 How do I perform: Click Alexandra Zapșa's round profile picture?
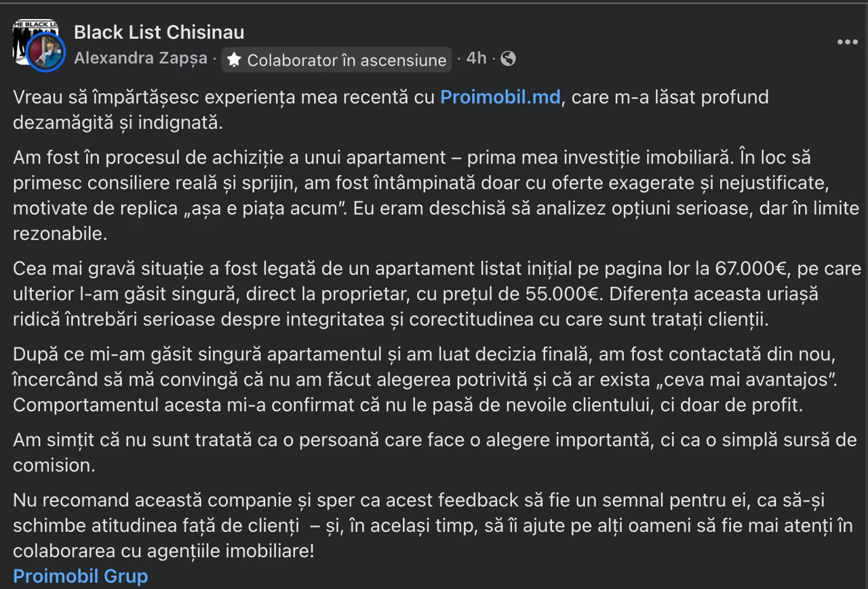[46, 53]
